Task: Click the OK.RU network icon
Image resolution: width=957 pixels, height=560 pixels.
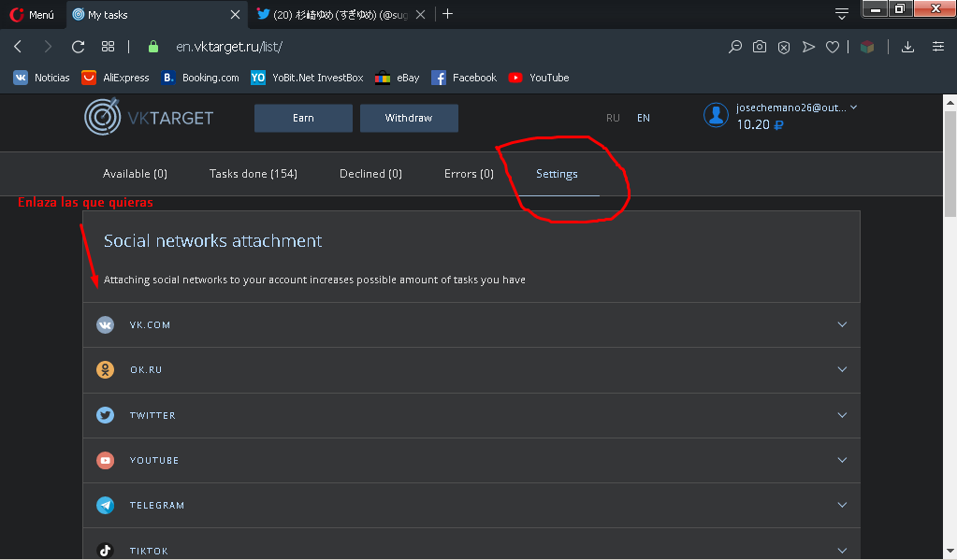Action: (105, 369)
